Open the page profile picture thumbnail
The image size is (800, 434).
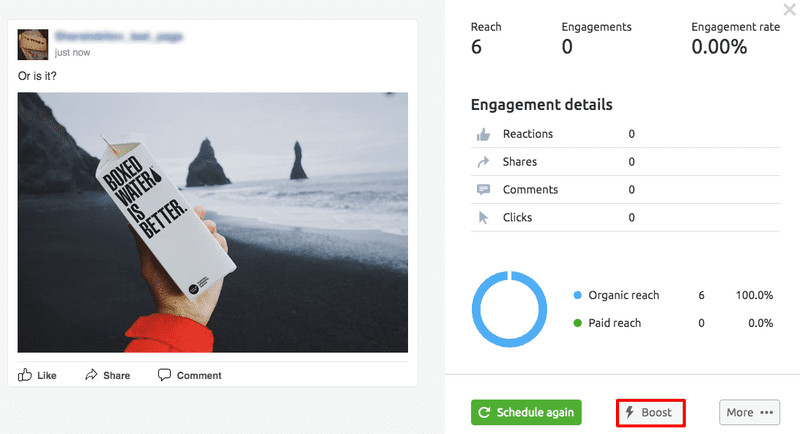coord(33,44)
